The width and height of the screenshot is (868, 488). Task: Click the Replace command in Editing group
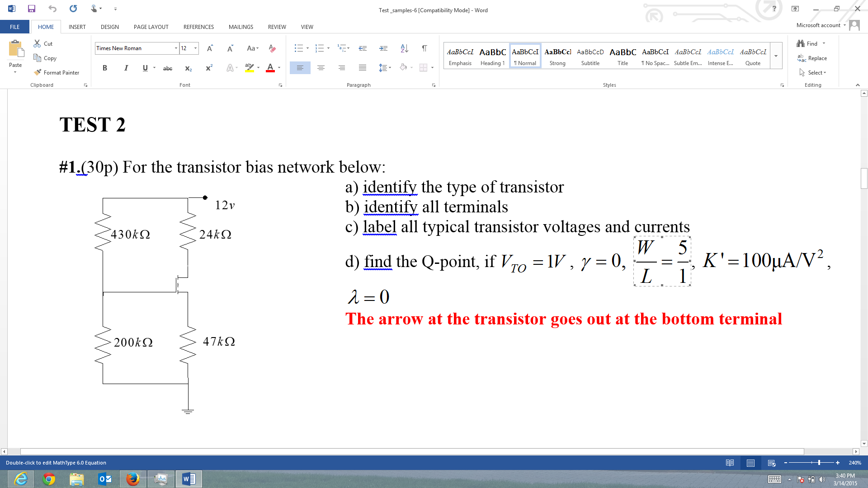pyautogui.click(x=816, y=58)
